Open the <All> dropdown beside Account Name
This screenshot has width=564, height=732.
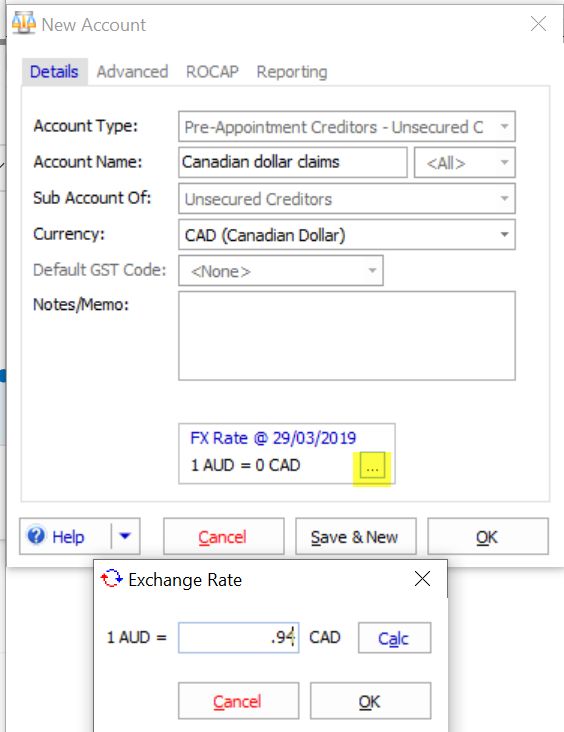[x=465, y=162]
